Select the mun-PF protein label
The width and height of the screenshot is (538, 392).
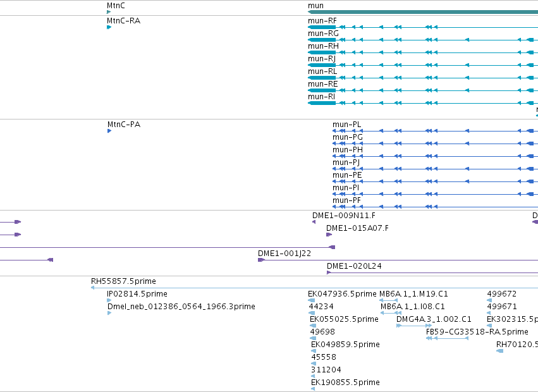pos(346,200)
